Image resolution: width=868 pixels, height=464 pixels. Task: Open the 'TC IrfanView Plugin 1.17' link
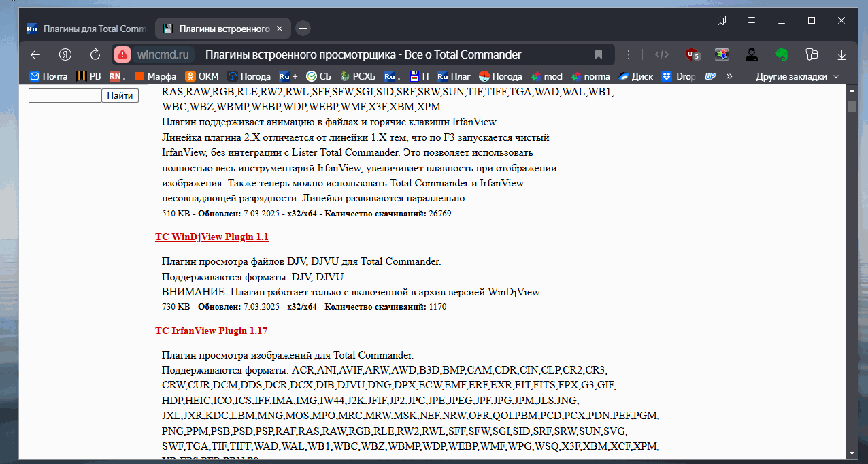211,331
